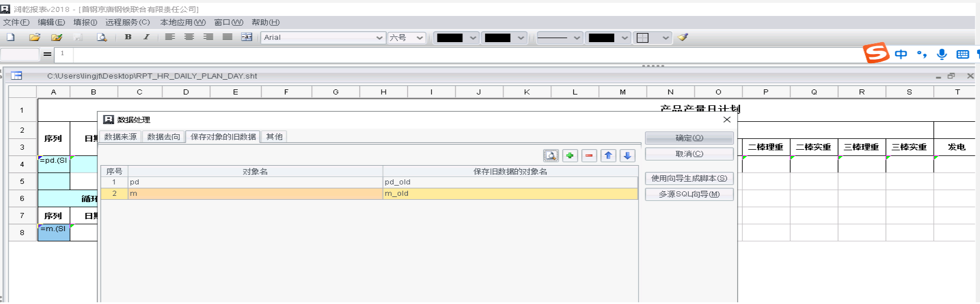Click the green plus add row icon
980x304 pixels.
coord(570,155)
